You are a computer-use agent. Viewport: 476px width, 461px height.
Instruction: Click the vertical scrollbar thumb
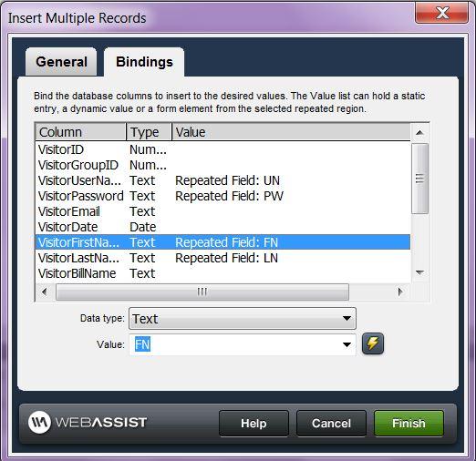click(x=419, y=179)
